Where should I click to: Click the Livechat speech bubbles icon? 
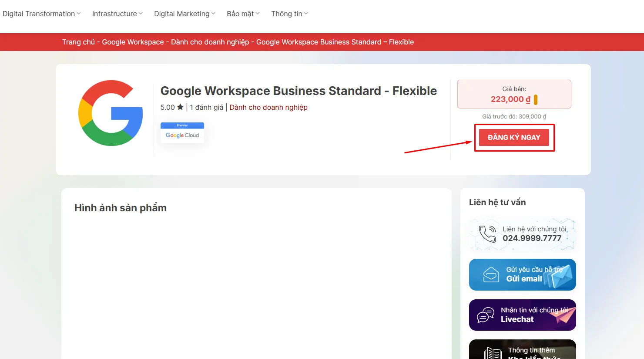click(486, 315)
